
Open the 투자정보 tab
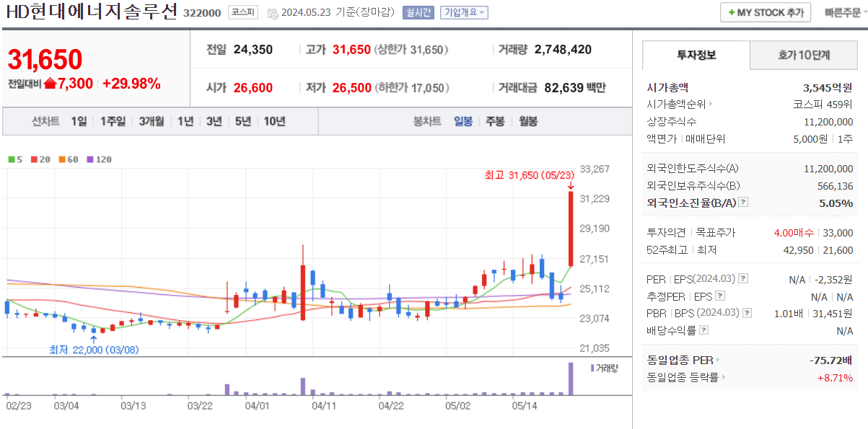696,55
